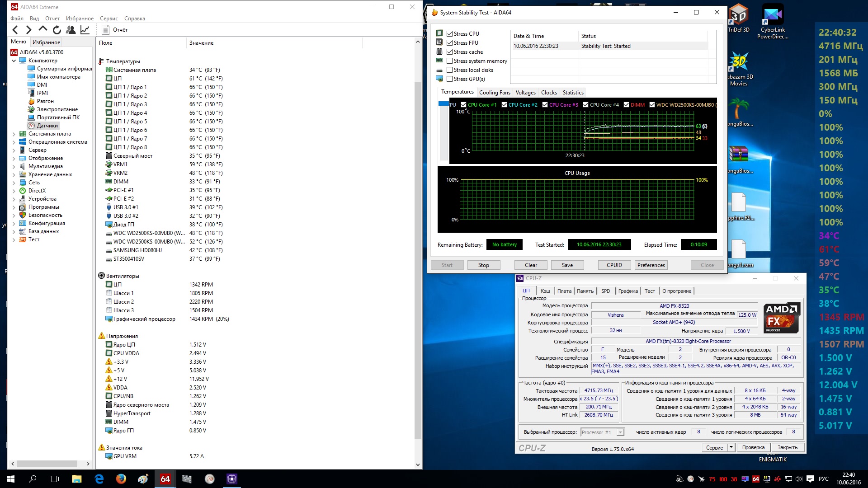Viewport: 868px width, 488px height.
Task: Toggle CPU Core #4 graph checkbox
Action: coord(585,105)
